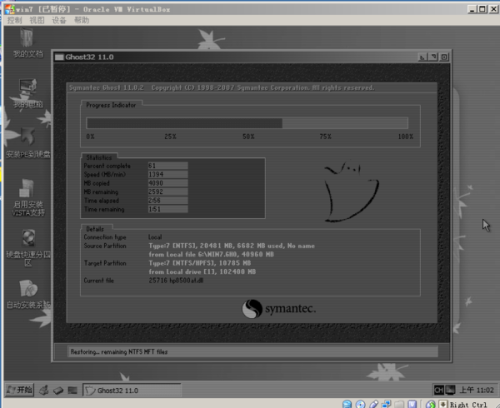The height and width of the screenshot is (408, 500).
Task: Click the Symantec logo
Action: coord(279,309)
